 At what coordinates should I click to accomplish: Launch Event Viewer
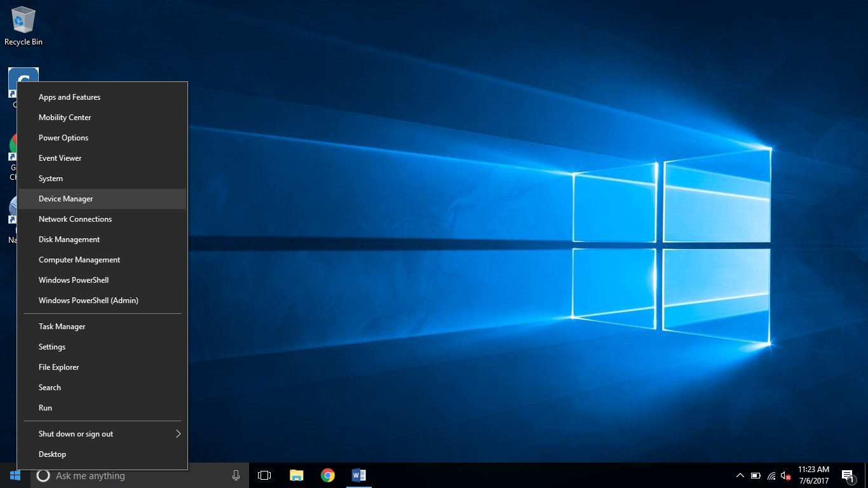coord(102,158)
